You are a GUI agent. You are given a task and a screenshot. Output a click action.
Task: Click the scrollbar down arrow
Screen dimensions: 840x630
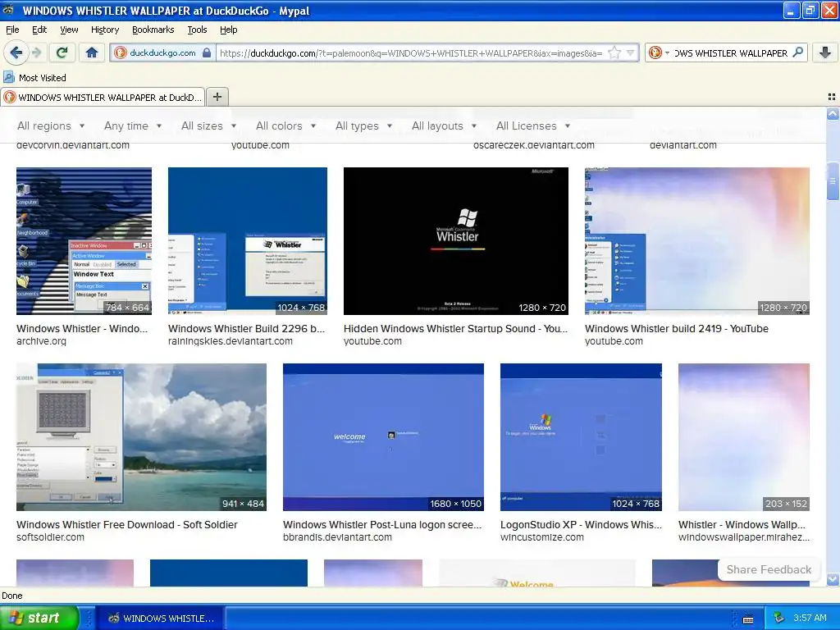click(x=833, y=580)
